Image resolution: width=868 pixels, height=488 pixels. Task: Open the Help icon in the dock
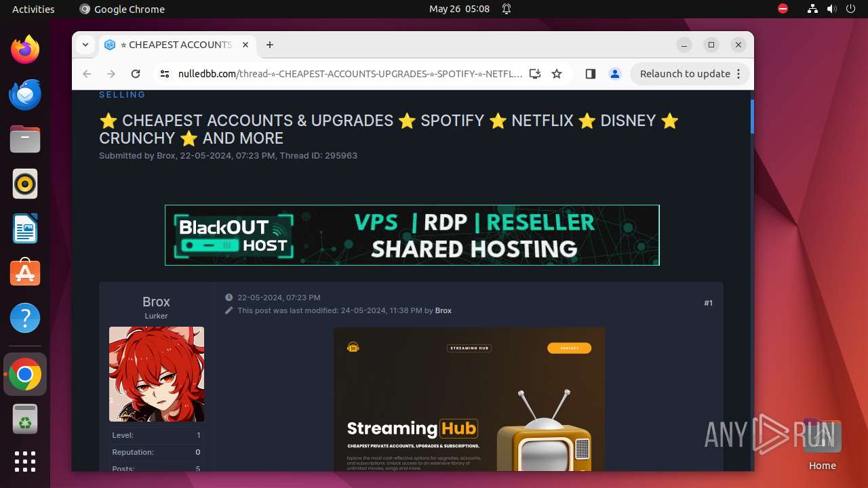(25, 318)
